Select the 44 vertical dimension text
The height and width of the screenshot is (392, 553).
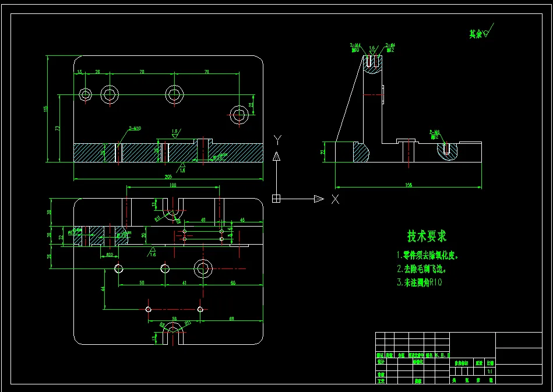pyautogui.click(x=103, y=288)
